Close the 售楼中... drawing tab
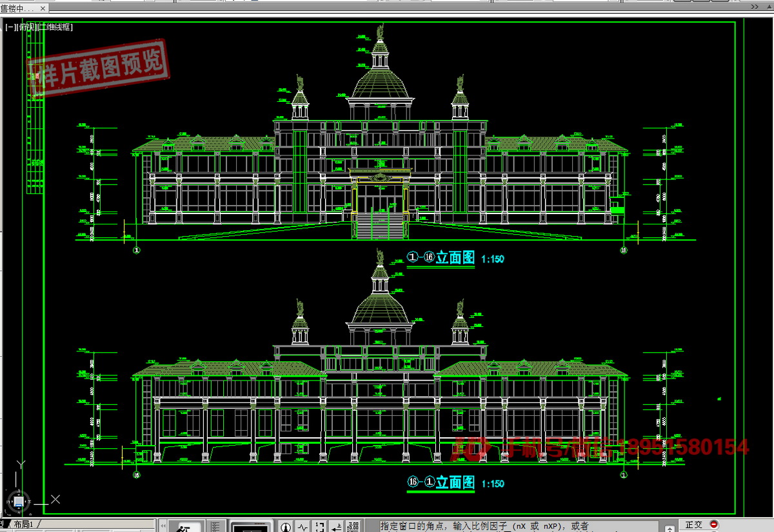 43,8
